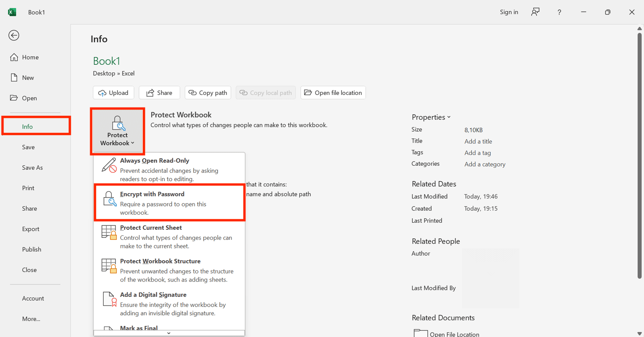Click the Excel logo in the title bar

[12, 12]
